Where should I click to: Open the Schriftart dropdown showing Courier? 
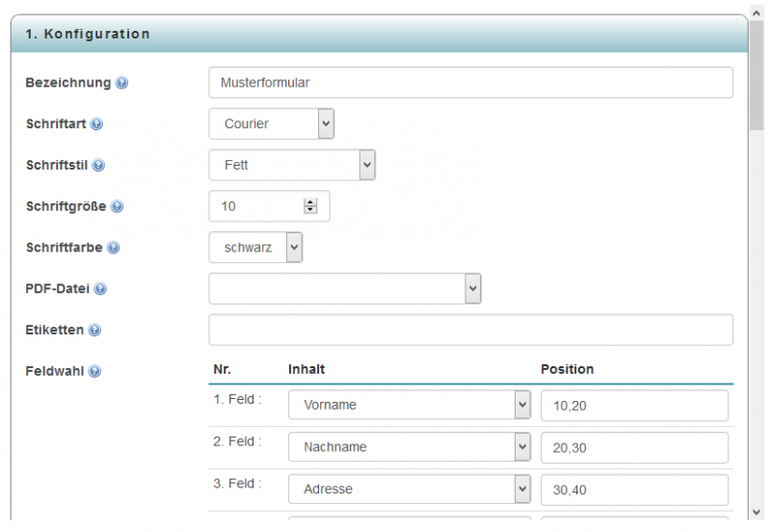(x=272, y=123)
